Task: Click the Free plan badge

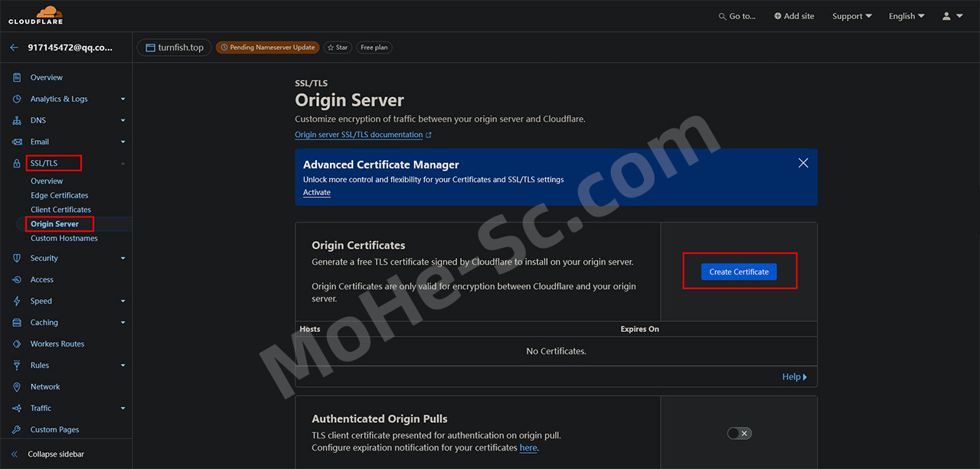Action: (374, 47)
